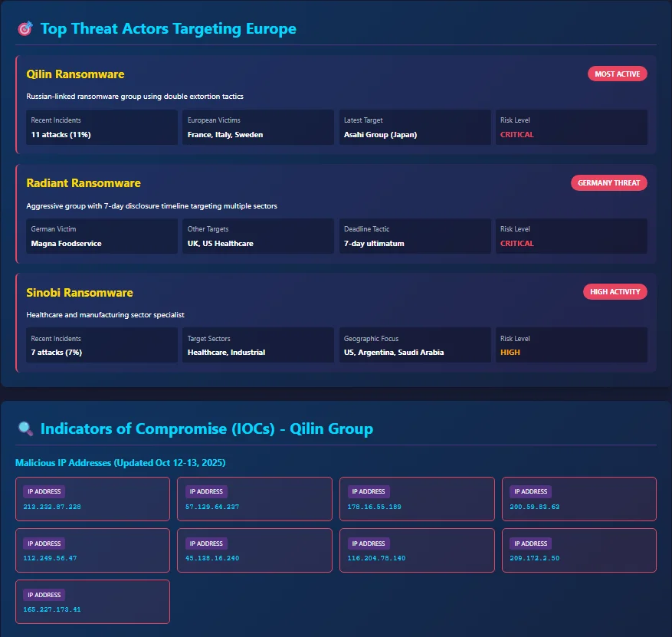
Task: Select IP address 57.129.64.237
Action: coord(212,507)
